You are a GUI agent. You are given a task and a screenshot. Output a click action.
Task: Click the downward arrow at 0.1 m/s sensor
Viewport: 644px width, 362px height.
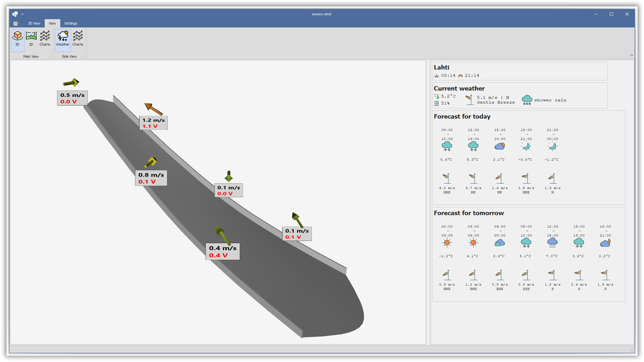point(229,176)
